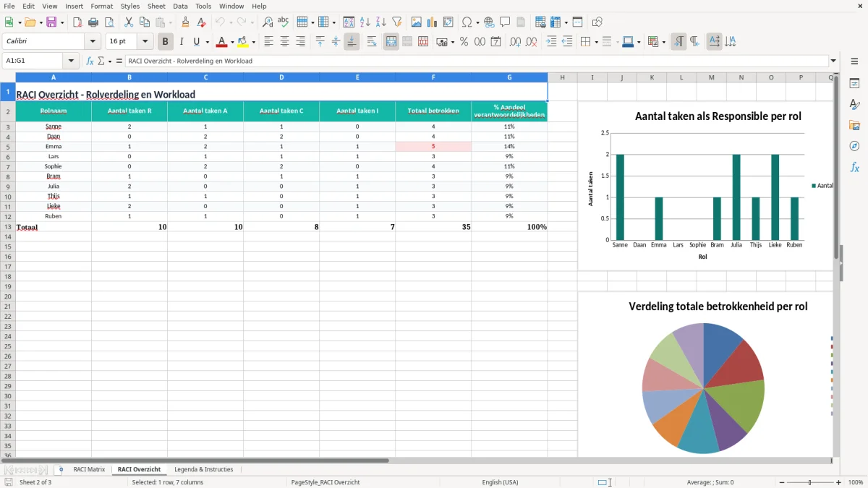This screenshot has height=488, width=868.
Task: Select column D header
Action: tap(281, 77)
